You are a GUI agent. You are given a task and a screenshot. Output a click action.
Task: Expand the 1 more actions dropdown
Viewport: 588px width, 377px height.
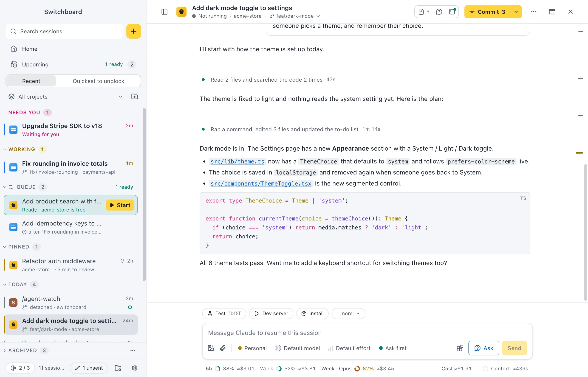348,313
